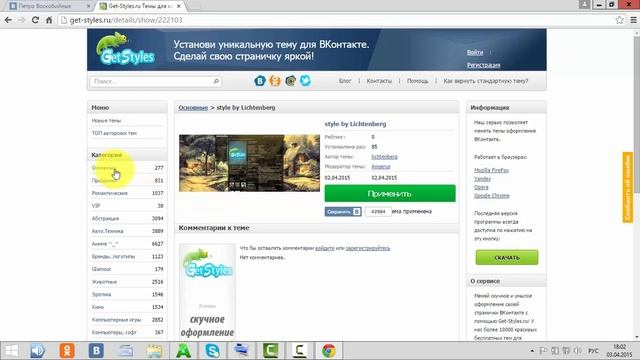Screen dimensions: 640x360
Task: Show hidden tray icons arrow
Action: (x=532, y=351)
